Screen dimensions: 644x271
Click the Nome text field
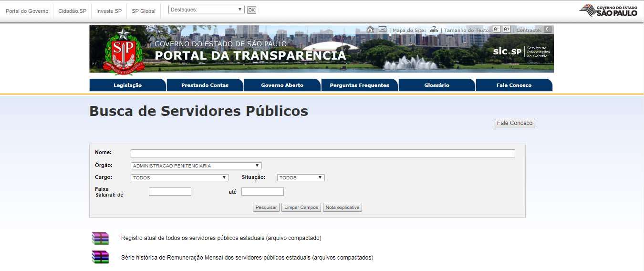[322, 153]
